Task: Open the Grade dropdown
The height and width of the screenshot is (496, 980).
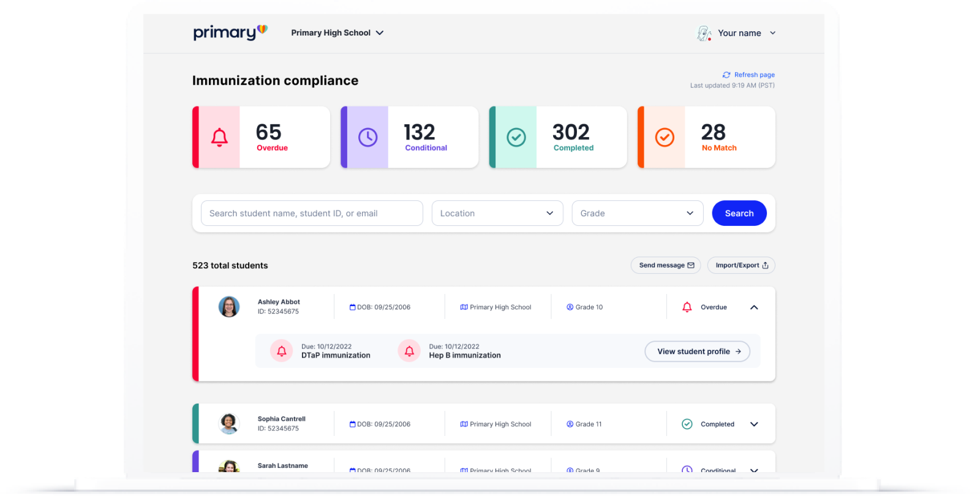Action: click(x=638, y=213)
